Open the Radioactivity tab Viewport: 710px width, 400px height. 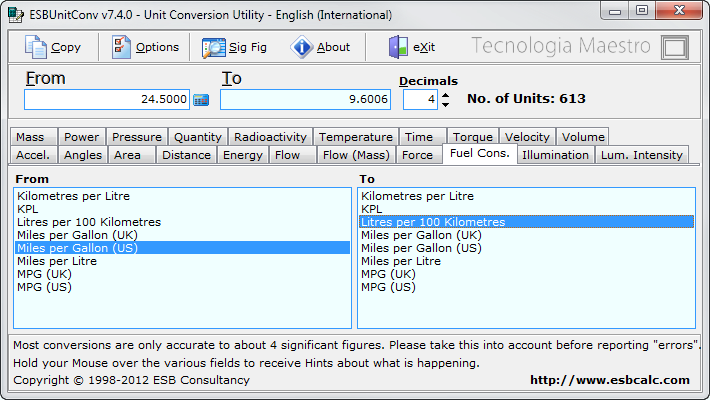click(270, 137)
